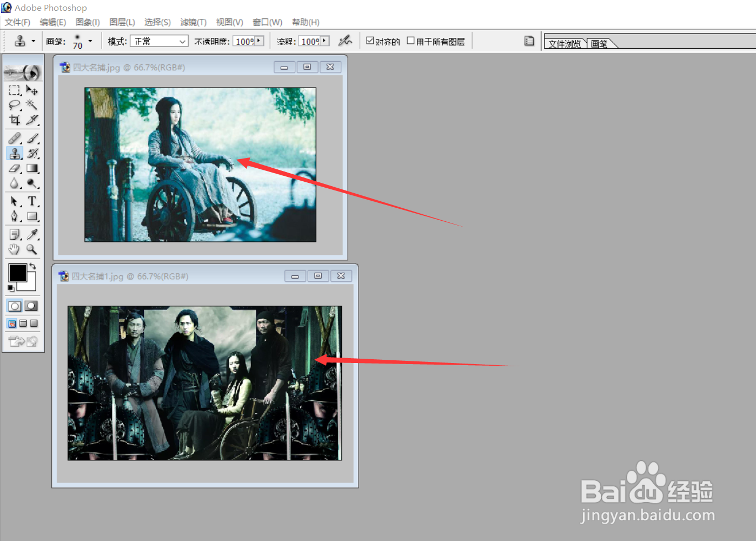The height and width of the screenshot is (541, 756).
Task: Select the Pen tool
Action: click(15, 216)
